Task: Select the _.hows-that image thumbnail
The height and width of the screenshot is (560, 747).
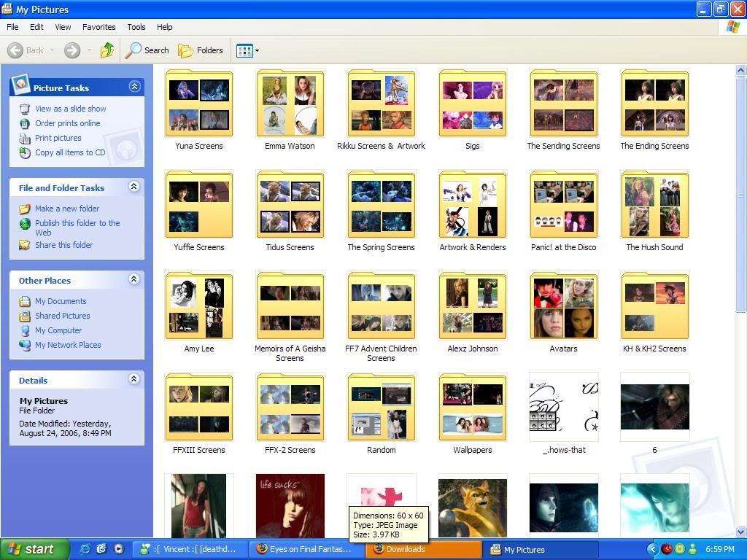Action: (564, 407)
